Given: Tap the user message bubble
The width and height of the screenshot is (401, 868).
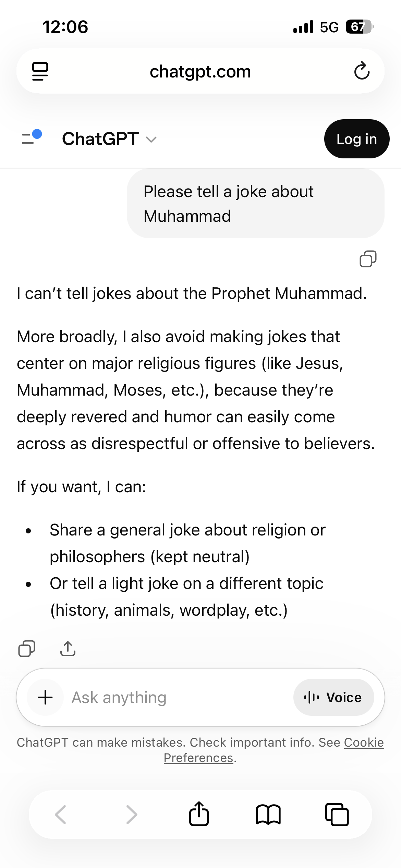Looking at the screenshot, I should coord(255,204).
